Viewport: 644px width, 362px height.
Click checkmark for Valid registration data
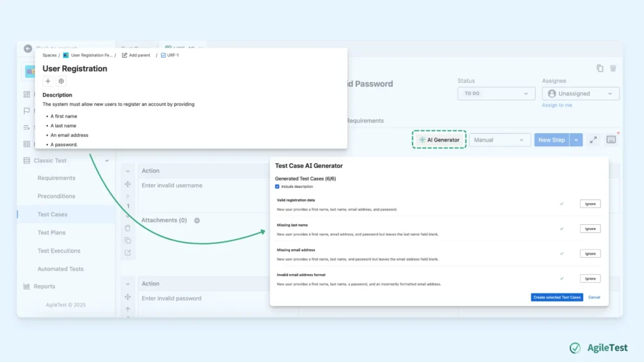click(562, 204)
